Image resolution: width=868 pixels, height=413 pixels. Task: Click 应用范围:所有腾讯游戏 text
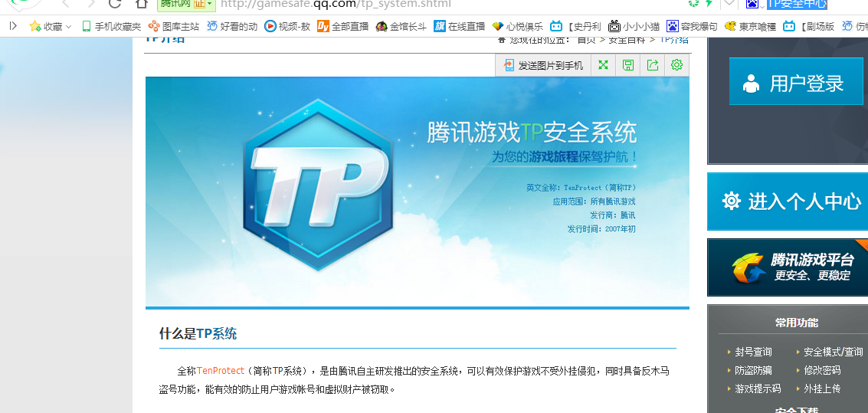[x=594, y=202]
